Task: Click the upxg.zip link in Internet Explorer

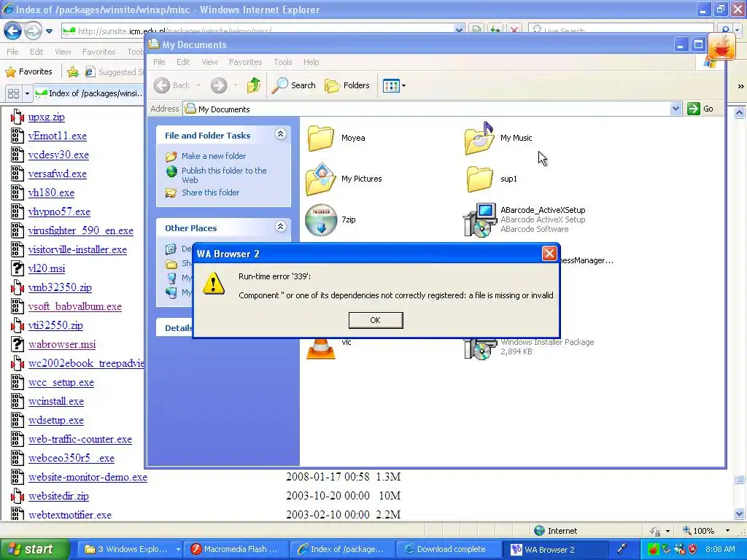Action: pos(46,117)
